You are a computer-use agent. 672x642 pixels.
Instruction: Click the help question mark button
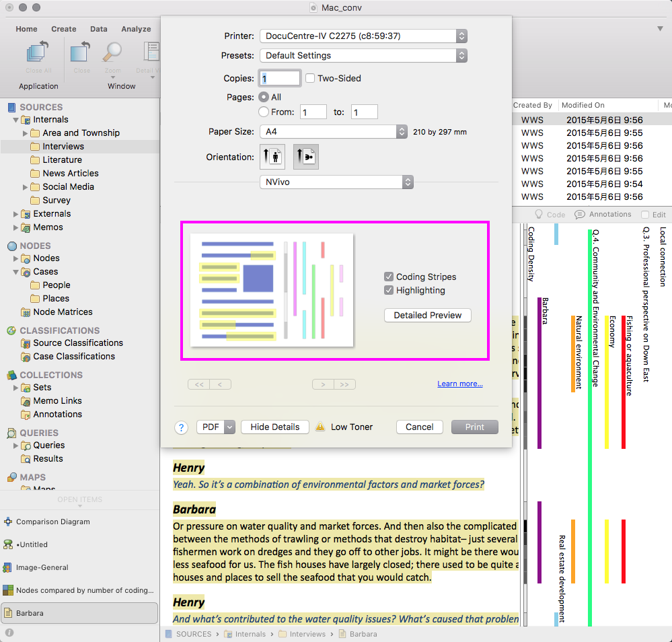click(x=182, y=427)
